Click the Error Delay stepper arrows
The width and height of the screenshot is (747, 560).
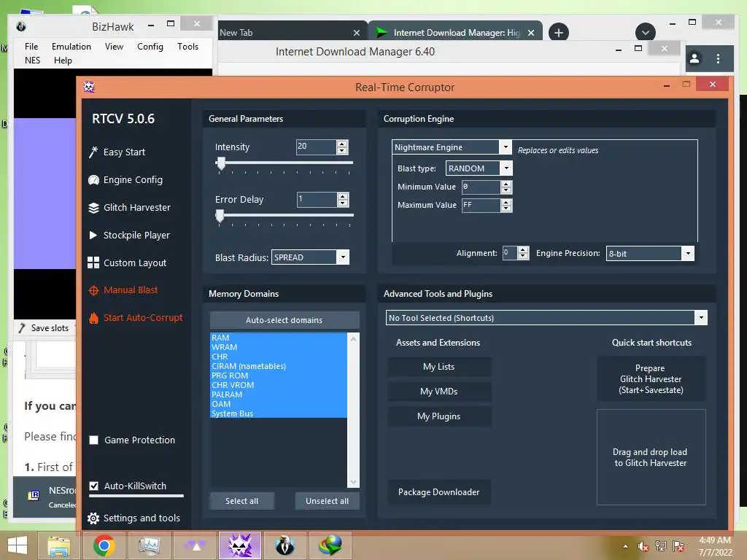point(343,200)
